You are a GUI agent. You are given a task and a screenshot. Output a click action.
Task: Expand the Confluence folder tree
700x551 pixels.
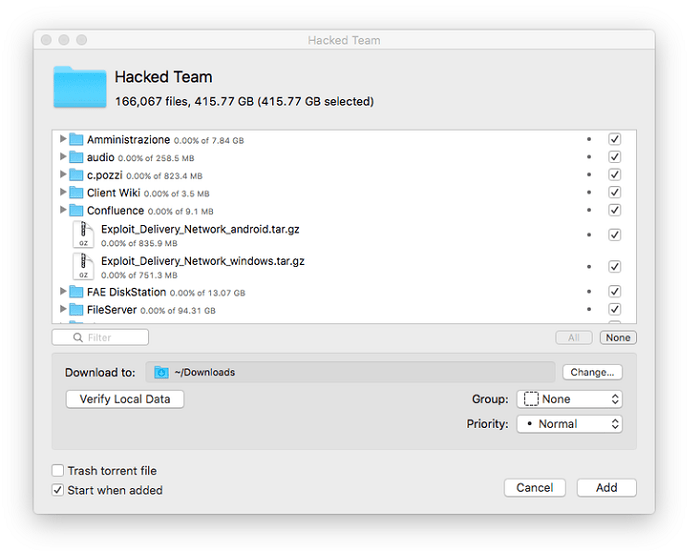(x=63, y=210)
